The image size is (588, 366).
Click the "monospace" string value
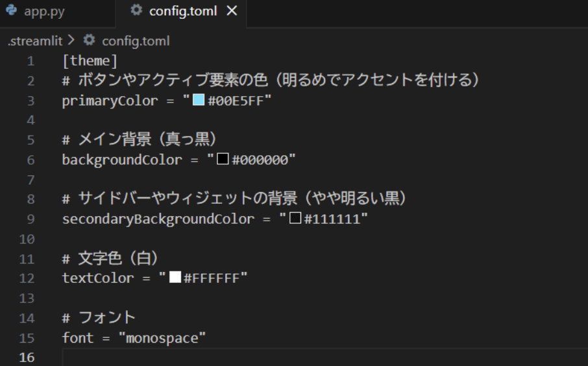(x=162, y=338)
